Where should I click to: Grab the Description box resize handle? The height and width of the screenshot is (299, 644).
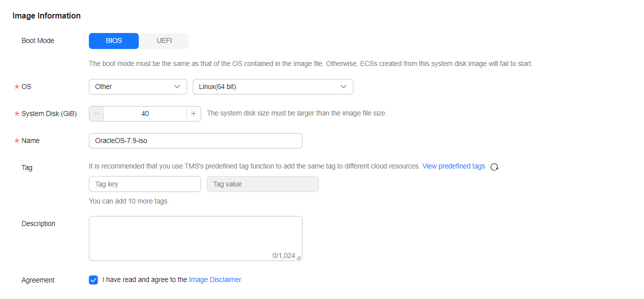click(x=299, y=257)
